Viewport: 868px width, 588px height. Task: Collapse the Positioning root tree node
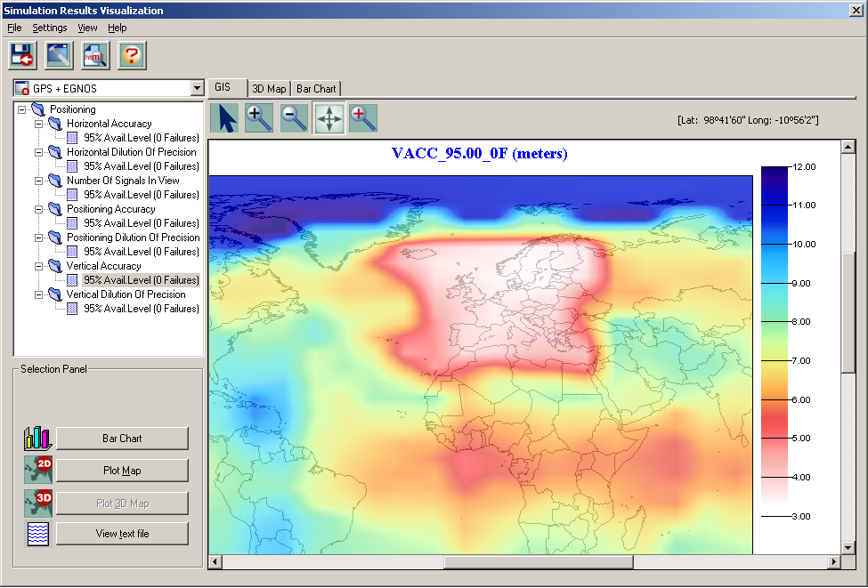coord(21,109)
